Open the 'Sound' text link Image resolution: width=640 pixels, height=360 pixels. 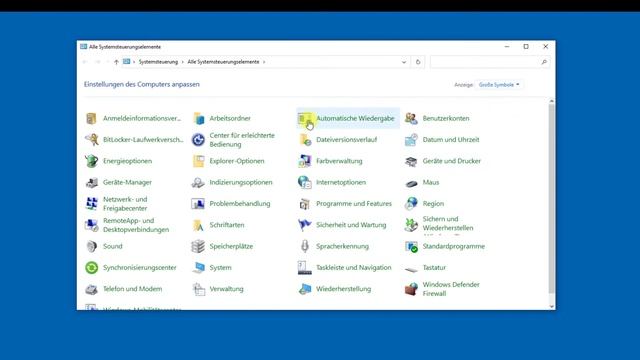(113, 246)
